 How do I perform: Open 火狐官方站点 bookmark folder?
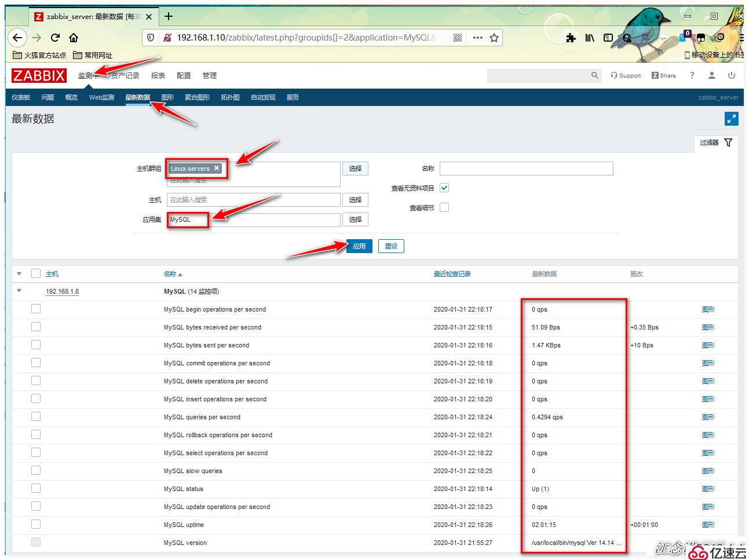pyautogui.click(x=39, y=55)
